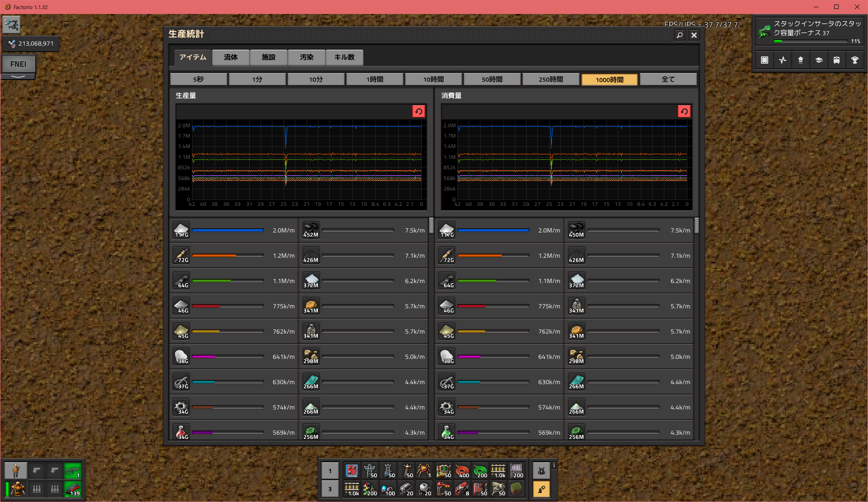The height and width of the screenshot is (502, 868).
Task: Collapse the mod buttons panel below FNEI
Action: [18, 77]
